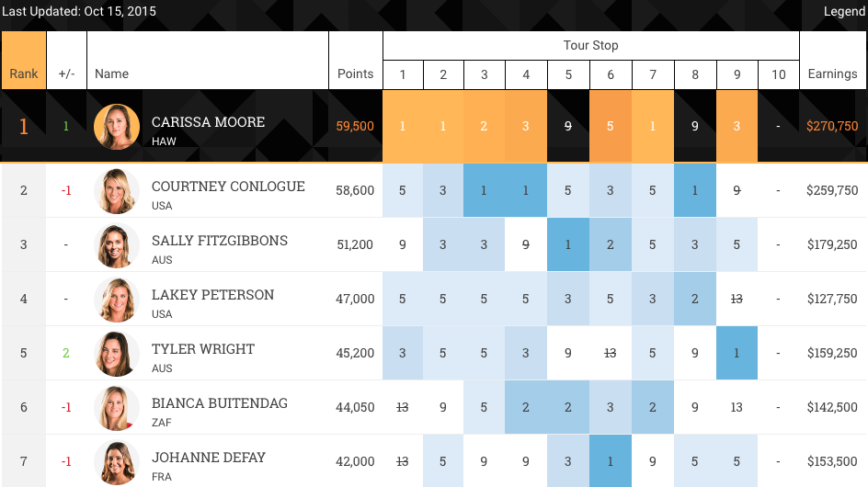This screenshot has height=487, width=868.
Task: Click the +/- column header
Action: pyautogui.click(x=66, y=74)
